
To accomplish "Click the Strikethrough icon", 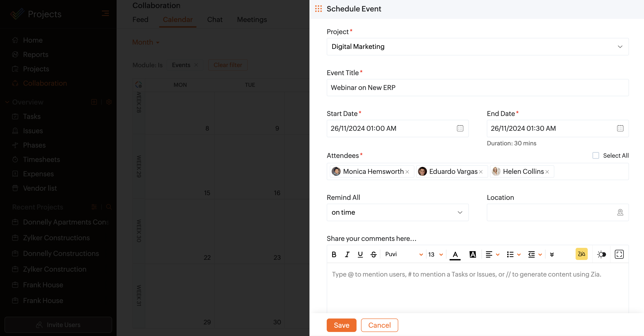I will 374,254.
